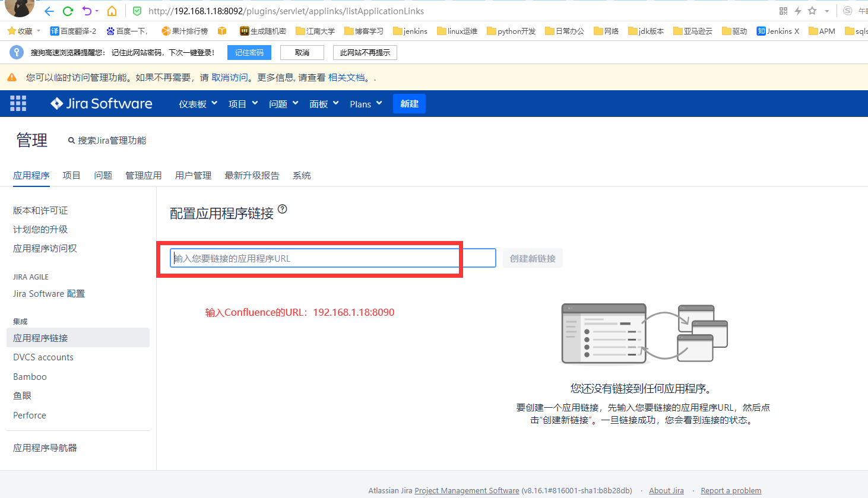
Task: Open the dropdown arrow next to the undo icon
Action: tap(97, 11)
